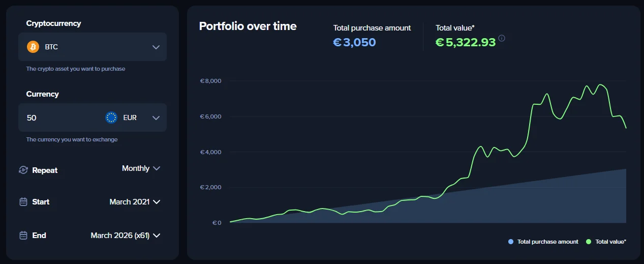Click the €3,050 purchase amount figure

(x=354, y=42)
